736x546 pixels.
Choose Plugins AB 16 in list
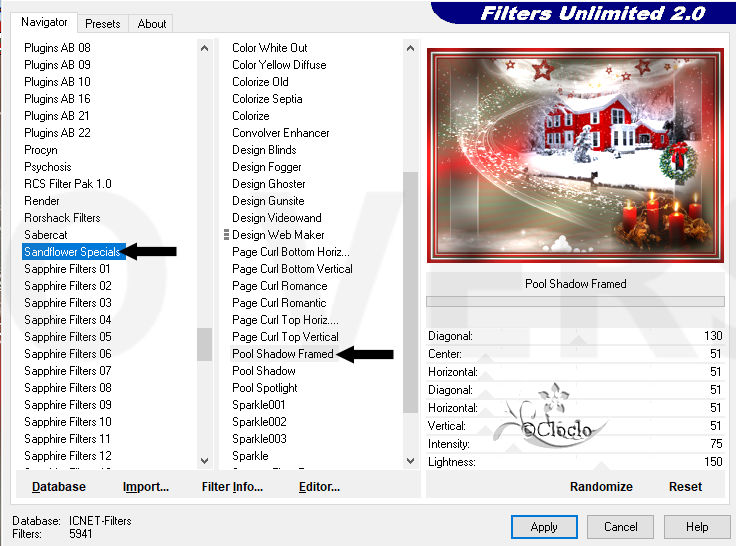57,99
